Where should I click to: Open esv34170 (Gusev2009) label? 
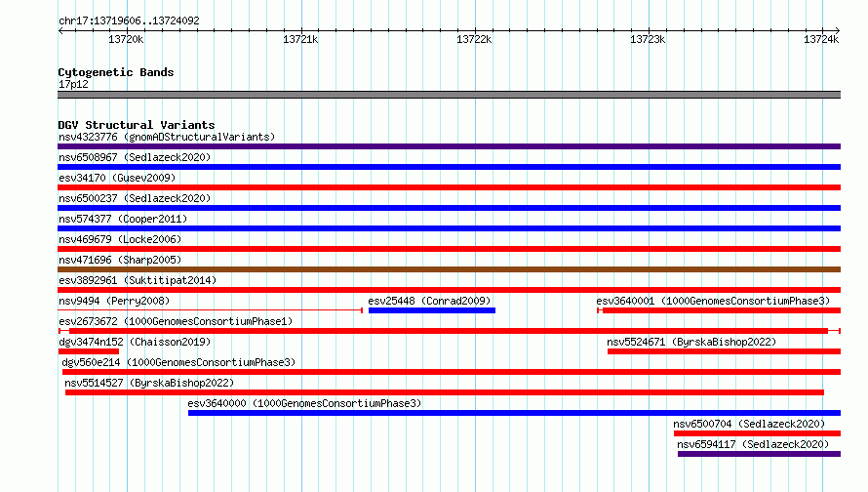coord(117,178)
